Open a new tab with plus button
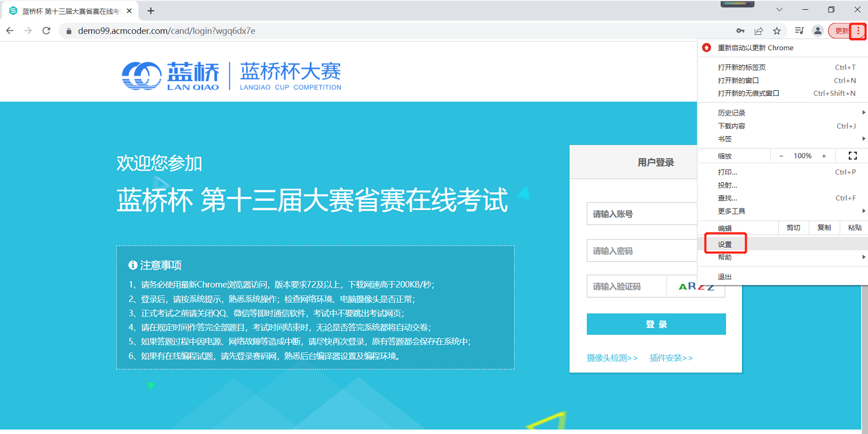868x434 pixels. pyautogui.click(x=151, y=11)
